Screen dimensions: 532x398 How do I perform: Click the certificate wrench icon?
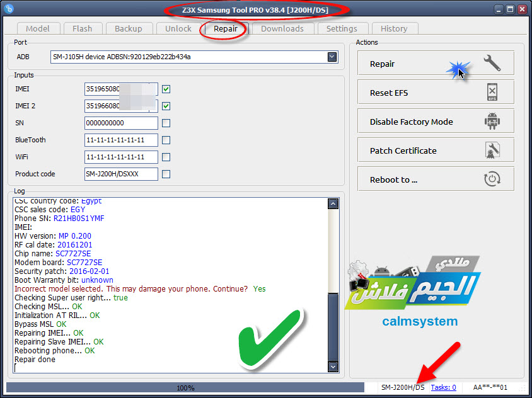(x=492, y=150)
